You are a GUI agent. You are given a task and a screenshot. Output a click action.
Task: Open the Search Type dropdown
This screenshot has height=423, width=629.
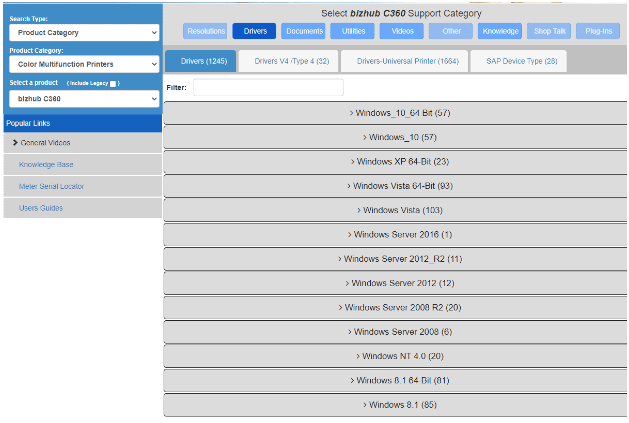pos(84,32)
